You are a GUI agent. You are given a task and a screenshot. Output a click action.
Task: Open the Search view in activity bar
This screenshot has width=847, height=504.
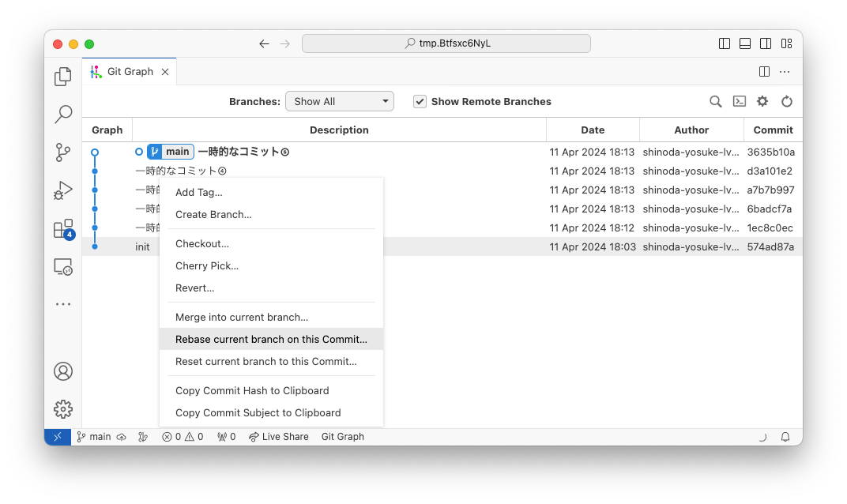tap(63, 114)
